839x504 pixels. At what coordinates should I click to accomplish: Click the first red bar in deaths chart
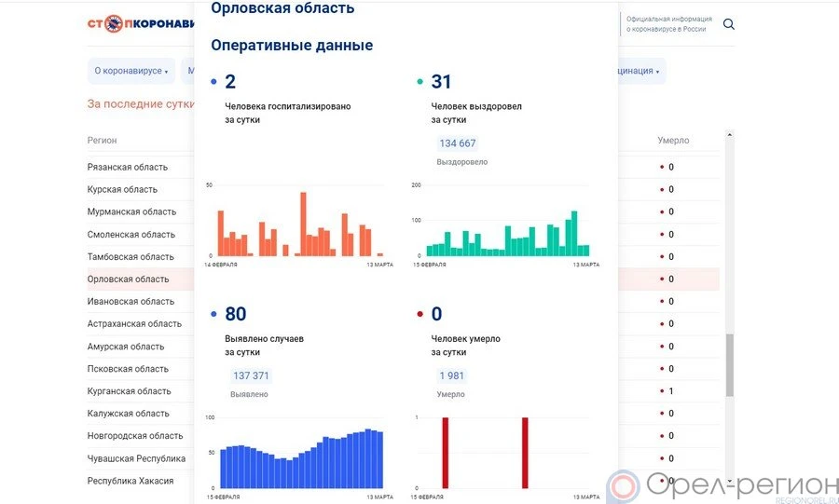446,452
